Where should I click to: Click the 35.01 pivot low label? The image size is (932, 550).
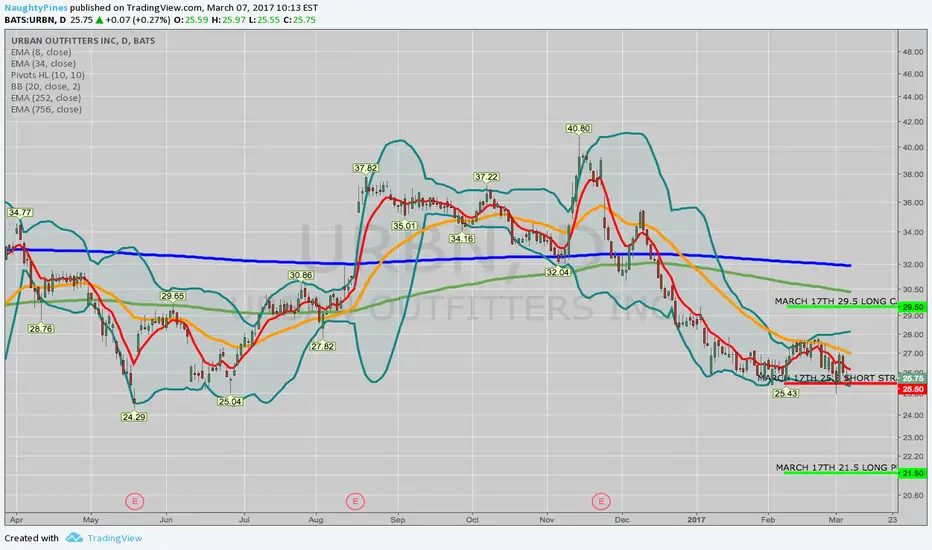coord(404,226)
